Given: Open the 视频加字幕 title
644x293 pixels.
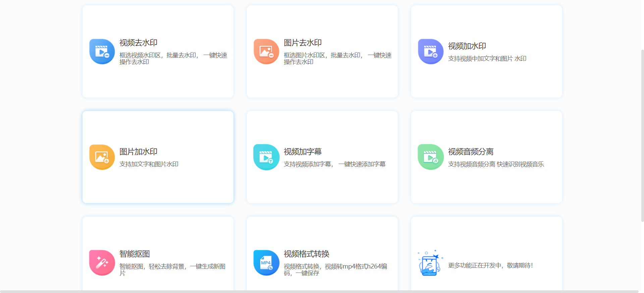Looking at the screenshot, I should 303,152.
